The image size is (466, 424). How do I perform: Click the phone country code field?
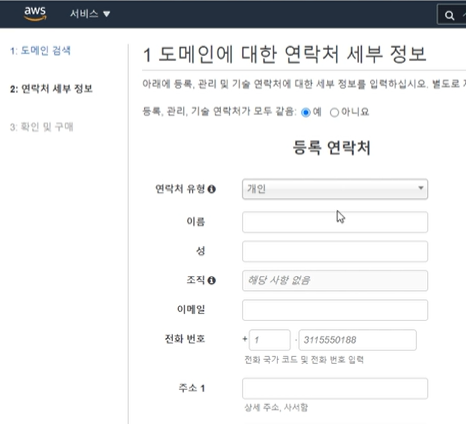click(270, 340)
